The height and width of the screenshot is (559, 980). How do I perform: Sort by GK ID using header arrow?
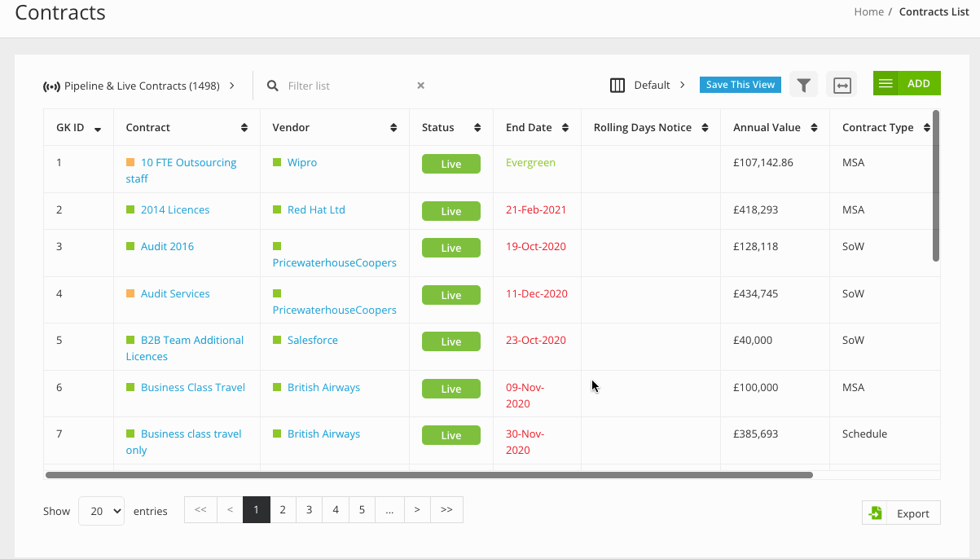98,129
